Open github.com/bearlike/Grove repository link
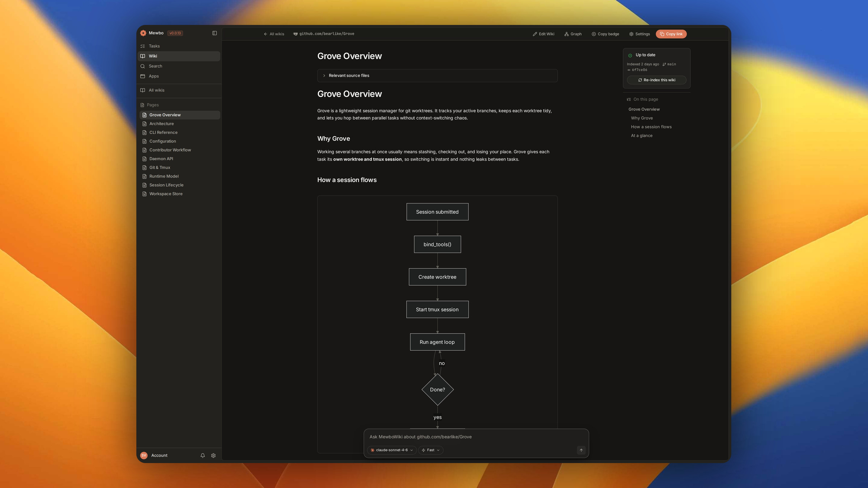 click(x=324, y=34)
